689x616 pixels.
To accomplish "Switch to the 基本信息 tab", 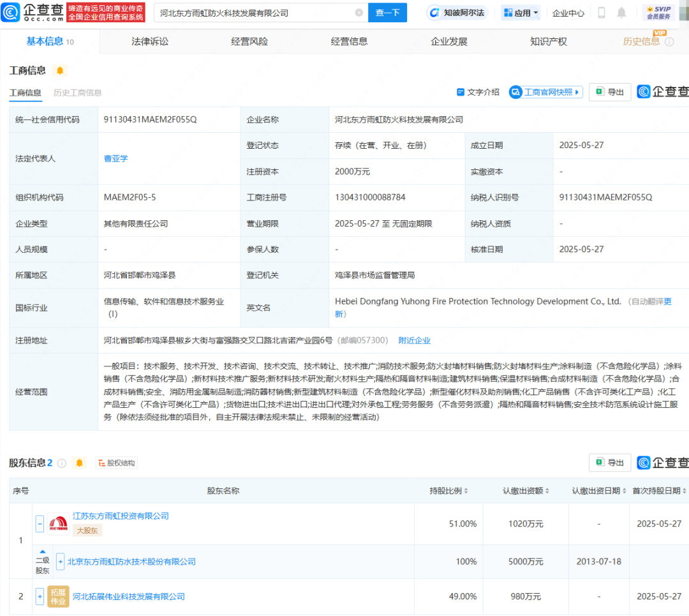I will pyautogui.click(x=50, y=41).
